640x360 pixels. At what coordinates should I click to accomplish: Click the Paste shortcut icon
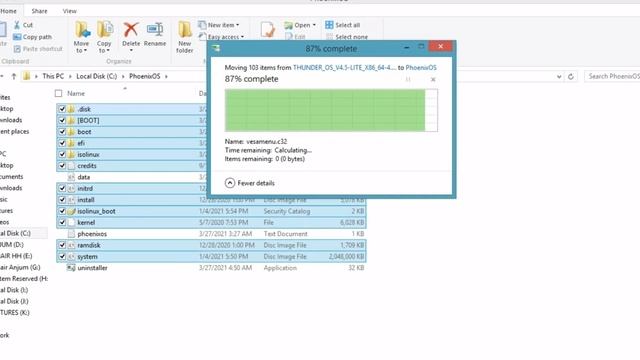17,49
